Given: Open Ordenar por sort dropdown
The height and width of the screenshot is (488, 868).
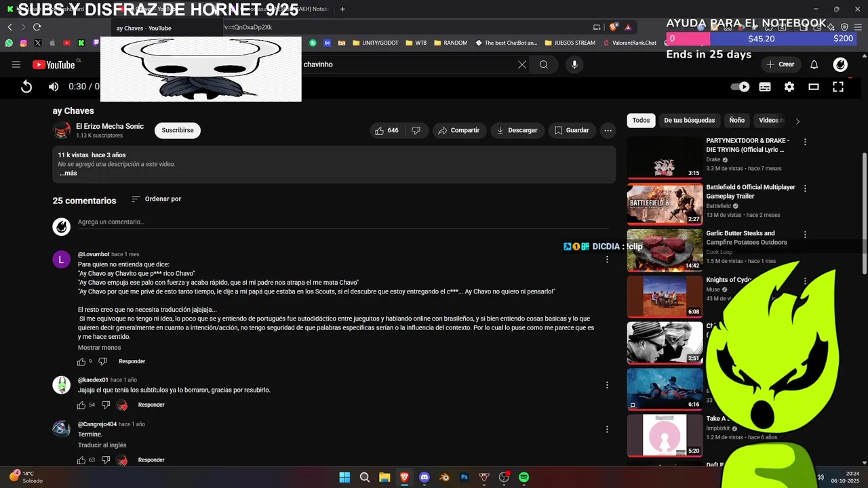Looking at the screenshot, I should pyautogui.click(x=156, y=199).
